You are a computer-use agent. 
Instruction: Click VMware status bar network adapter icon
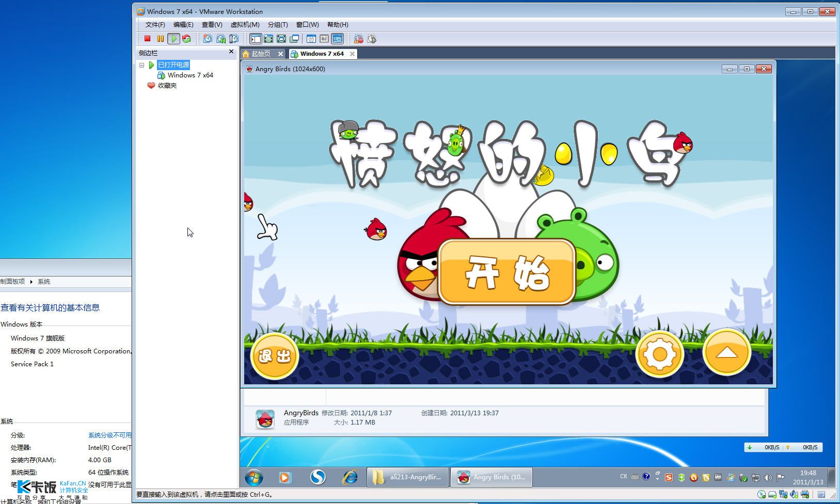[783, 494]
